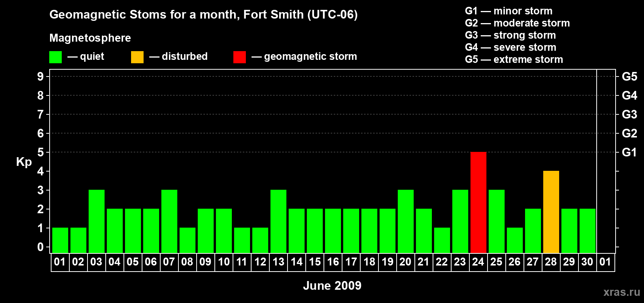The height and width of the screenshot is (303, 644).
Task: Click the Kp axis title
Action: tap(24, 162)
